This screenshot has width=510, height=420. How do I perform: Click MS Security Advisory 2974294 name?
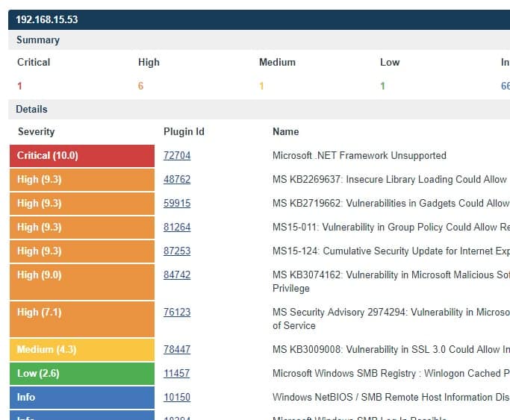[x=391, y=319]
